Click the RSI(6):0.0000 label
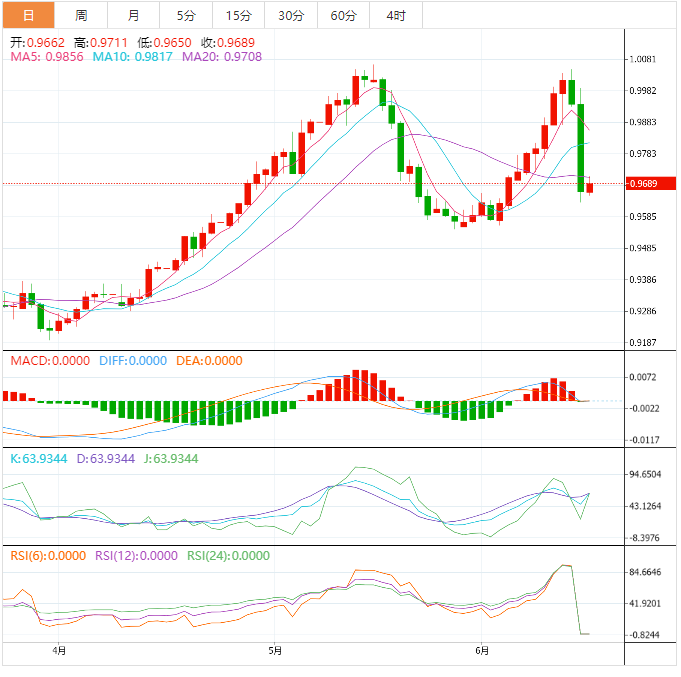Viewport: 681px width, 677px height. (48, 556)
